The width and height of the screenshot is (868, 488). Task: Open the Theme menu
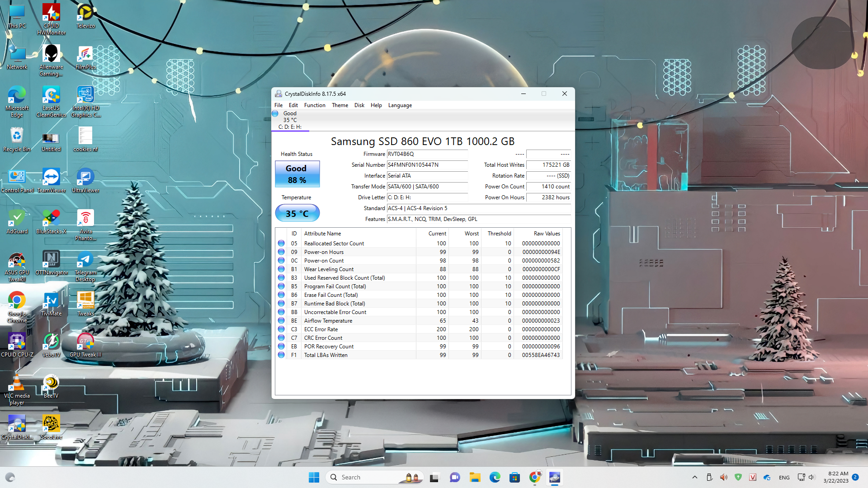[x=340, y=105]
